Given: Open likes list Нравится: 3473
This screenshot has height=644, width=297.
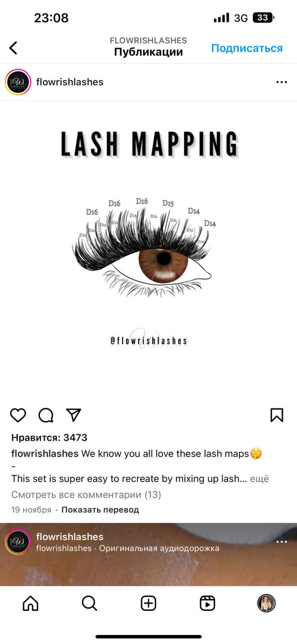Looking at the screenshot, I should click(x=49, y=438).
